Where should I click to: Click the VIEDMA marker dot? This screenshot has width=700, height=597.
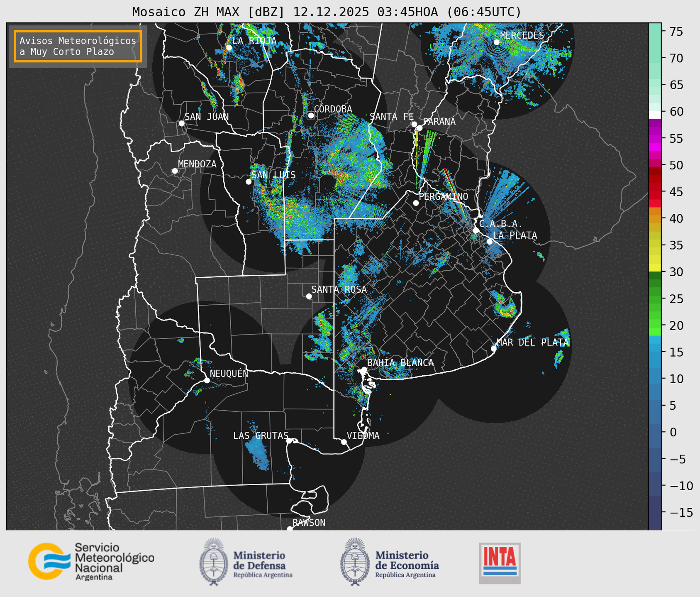[344, 442]
